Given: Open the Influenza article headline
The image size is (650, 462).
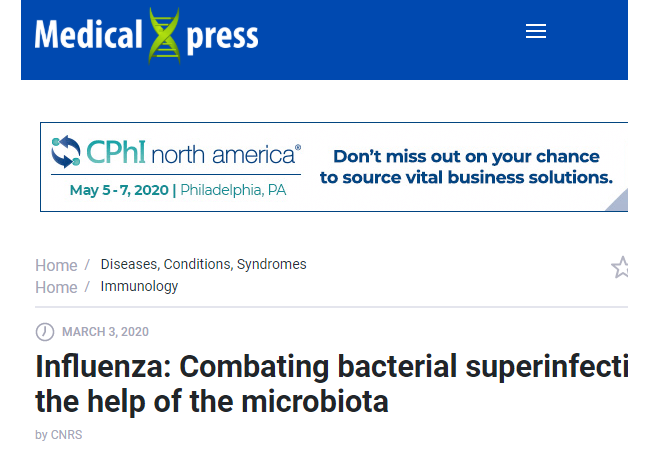Looking at the screenshot, I should tap(332, 384).
